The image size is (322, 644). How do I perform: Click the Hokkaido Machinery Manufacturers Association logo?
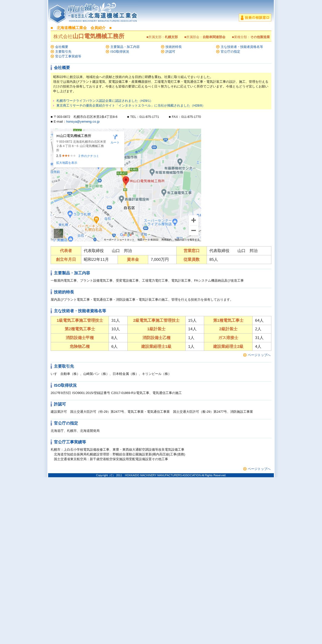click(93, 13)
